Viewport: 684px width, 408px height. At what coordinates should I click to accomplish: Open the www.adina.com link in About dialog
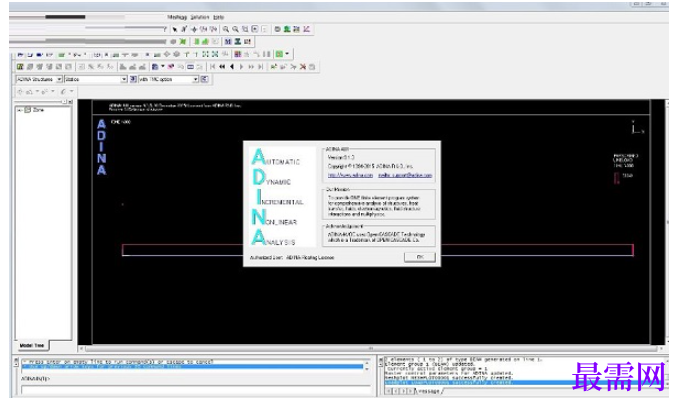(350, 175)
